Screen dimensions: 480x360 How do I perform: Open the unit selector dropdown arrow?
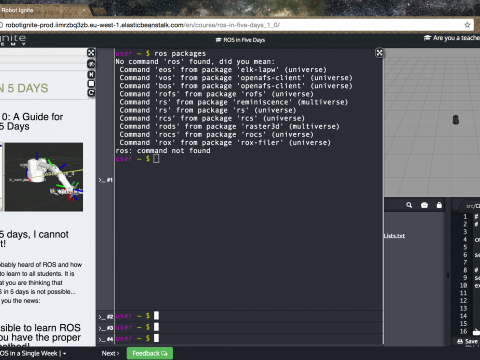(64, 354)
